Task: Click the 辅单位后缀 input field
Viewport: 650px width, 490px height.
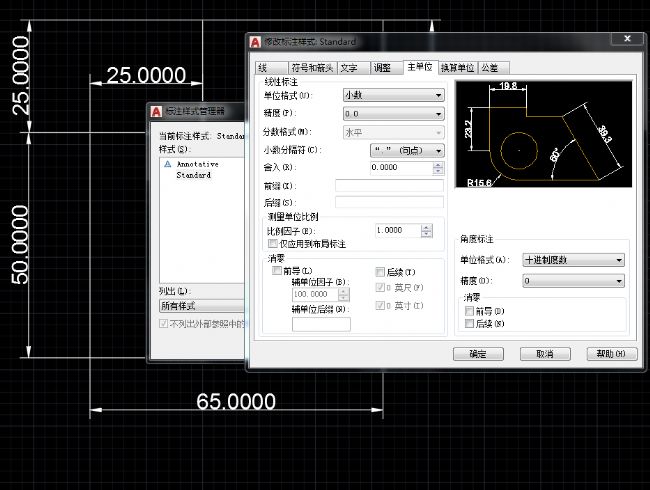Action: 321,324
